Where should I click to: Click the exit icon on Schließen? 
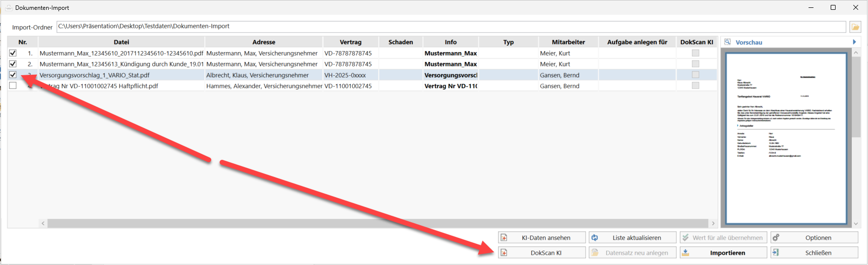(776, 253)
